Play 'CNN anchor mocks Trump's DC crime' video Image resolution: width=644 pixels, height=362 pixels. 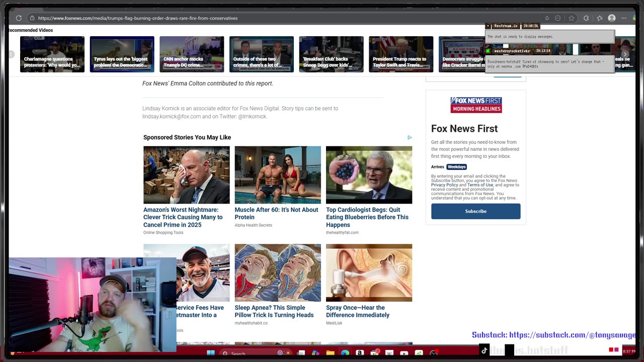coord(192,54)
